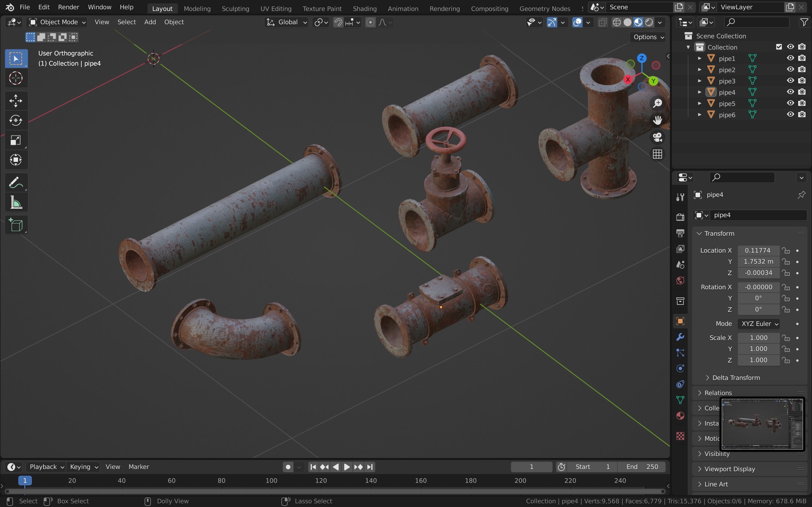Disable render visibility for pipe1
The image size is (812, 507).
pyautogui.click(x=802, y=58)
